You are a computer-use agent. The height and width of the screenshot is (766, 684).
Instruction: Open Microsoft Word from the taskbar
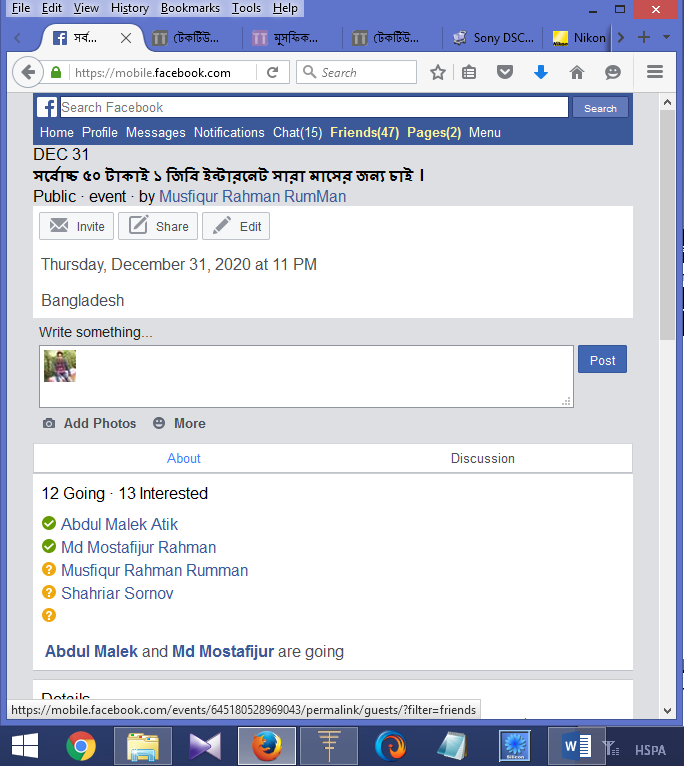point(577,746)
